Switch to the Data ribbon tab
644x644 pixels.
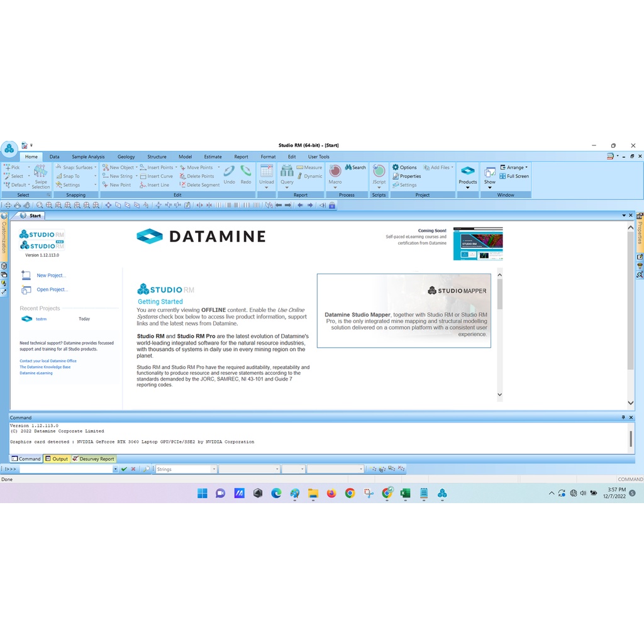(54, 157)
